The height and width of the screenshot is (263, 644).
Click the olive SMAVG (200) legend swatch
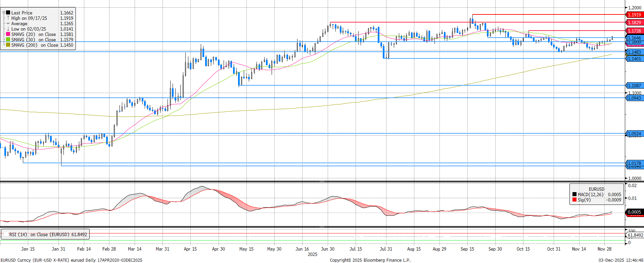tap(8, 45)
